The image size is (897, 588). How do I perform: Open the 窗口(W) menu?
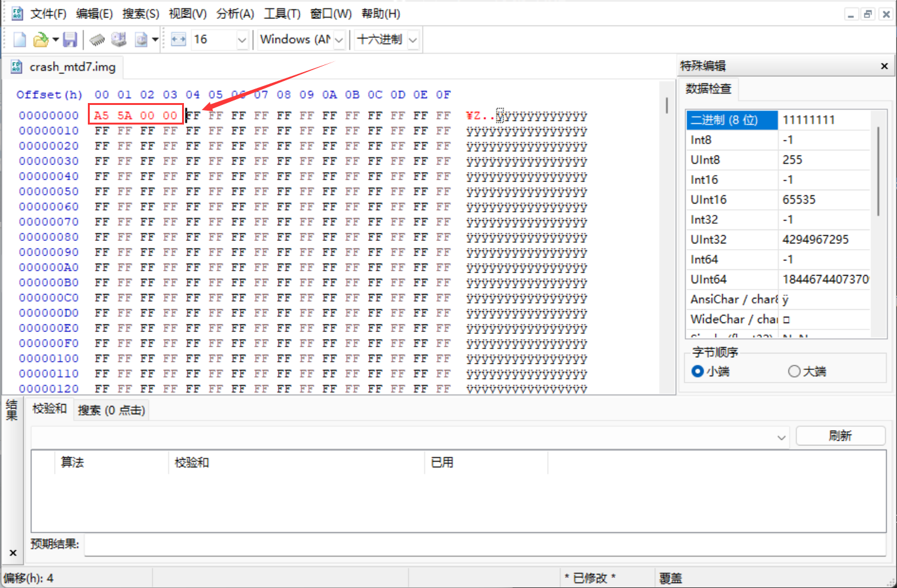click(x=331, y=13)
